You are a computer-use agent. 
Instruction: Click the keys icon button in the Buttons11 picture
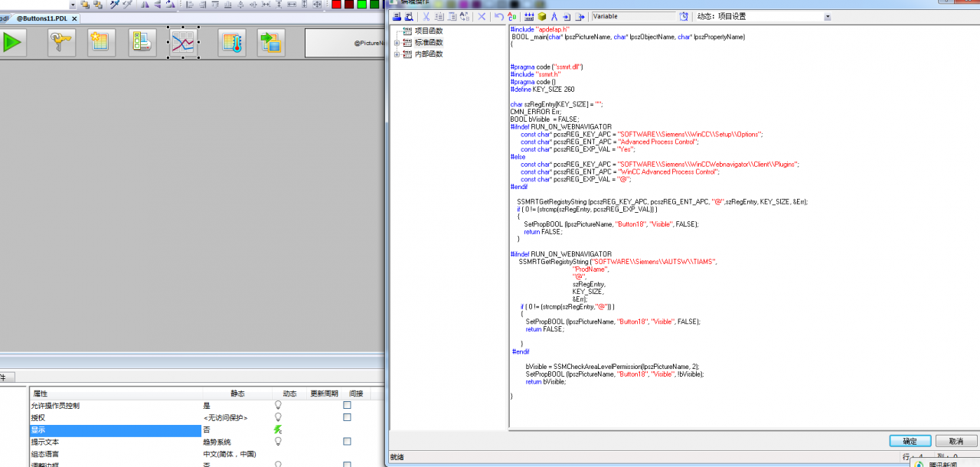point(61,42)
